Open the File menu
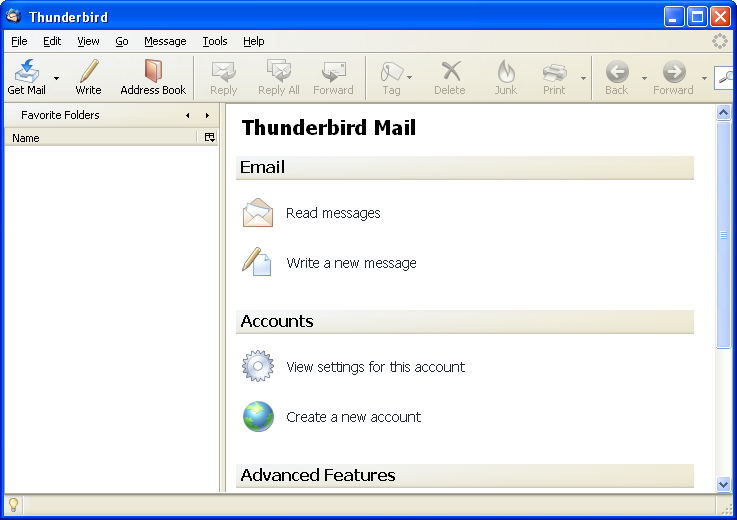Image resolution: width=737 pixels, height=520 pixels. (x=19, y=41)
